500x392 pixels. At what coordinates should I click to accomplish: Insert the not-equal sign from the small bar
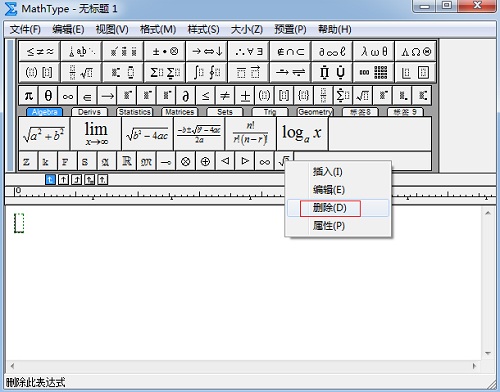[225, 96]
